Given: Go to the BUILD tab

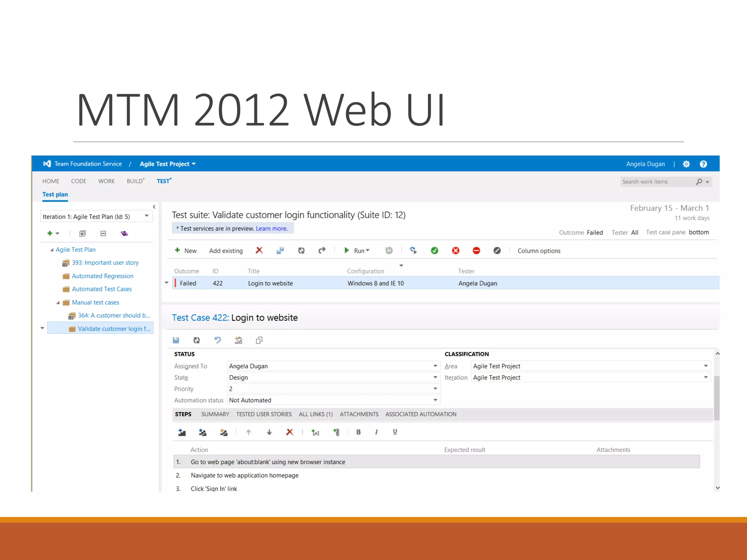Looking at the screenshot, I should (136, 181).
